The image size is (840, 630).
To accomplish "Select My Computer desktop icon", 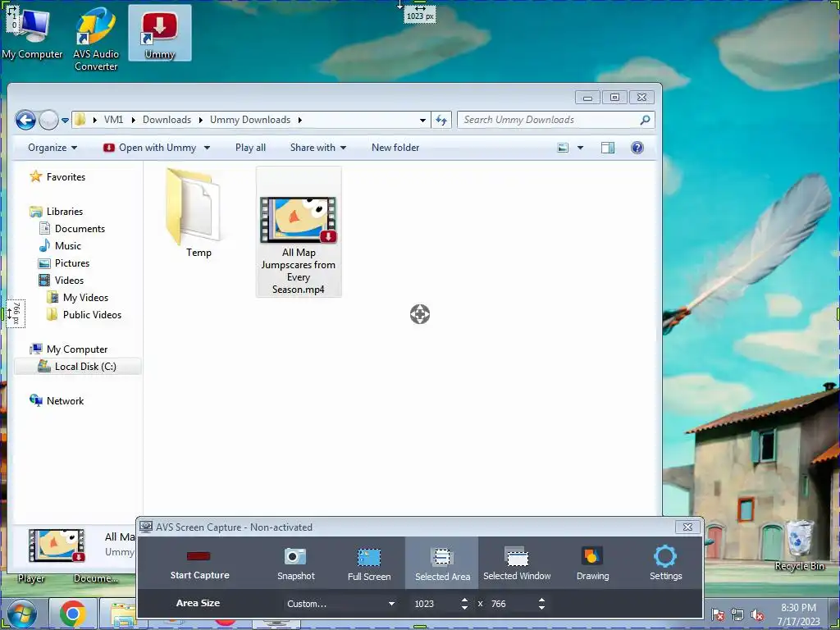I will tap(32, 34).
